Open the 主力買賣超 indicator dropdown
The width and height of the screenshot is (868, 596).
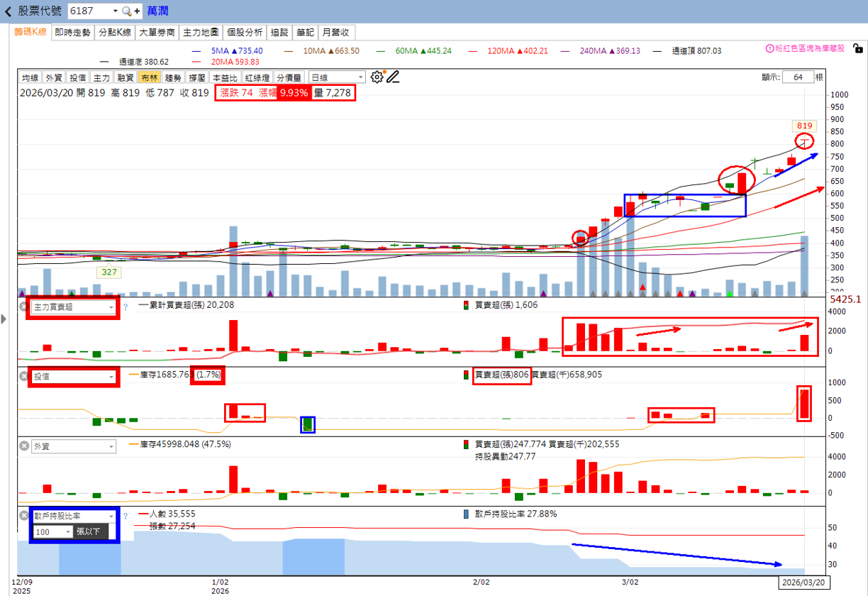pyautogui.click(x=111, y=307)
